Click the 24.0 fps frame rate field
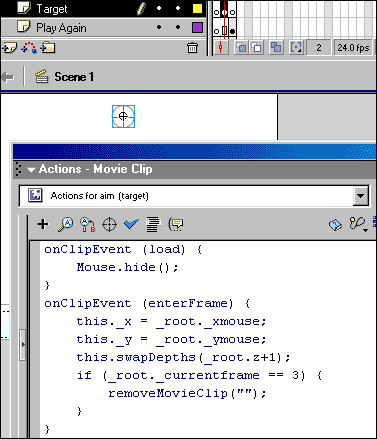This screenshot has height=439, width=377. point(353,48)
